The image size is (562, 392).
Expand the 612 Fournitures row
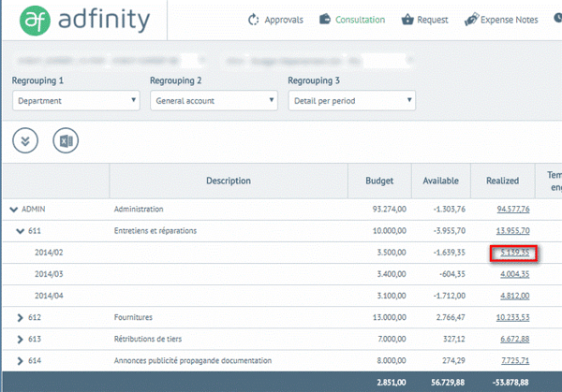21,318
